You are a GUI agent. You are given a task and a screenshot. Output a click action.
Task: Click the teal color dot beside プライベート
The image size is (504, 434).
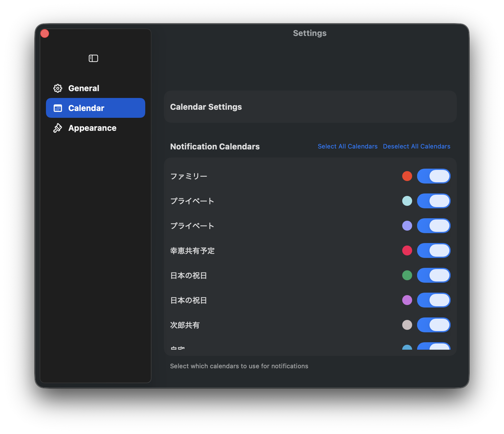coord(407,201)
